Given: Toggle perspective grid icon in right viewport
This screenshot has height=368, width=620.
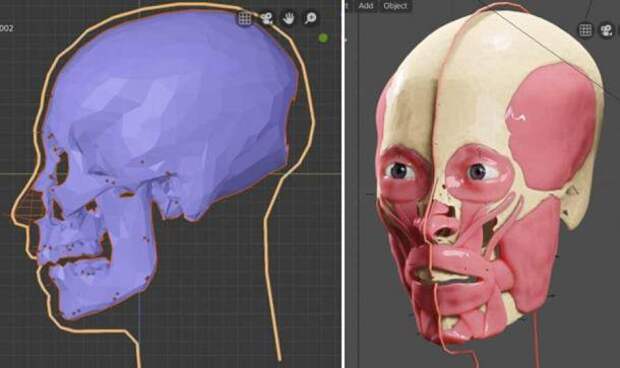Looking at the screenshot, I should [586, 30].
